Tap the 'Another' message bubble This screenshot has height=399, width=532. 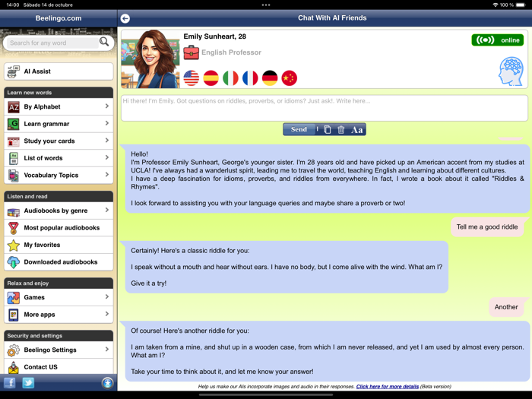506,307
